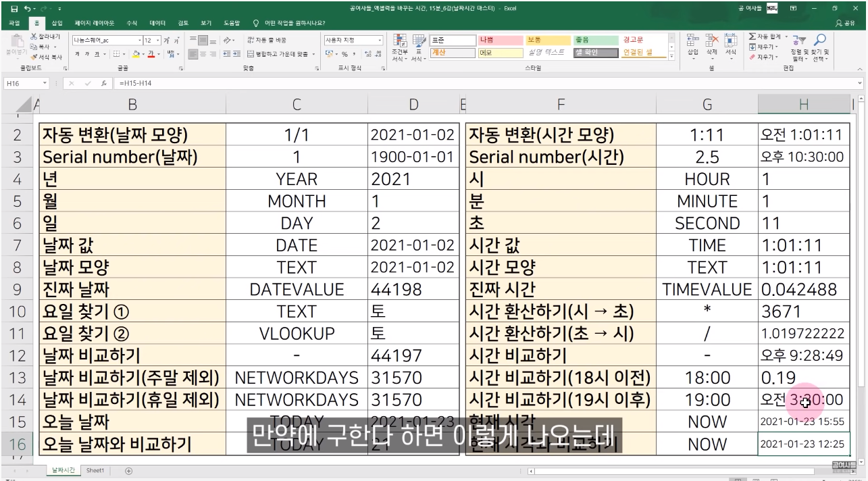Viewport: 868px width, 481px height.
Task: Open the Name Box dropdown
Action: 45,83
